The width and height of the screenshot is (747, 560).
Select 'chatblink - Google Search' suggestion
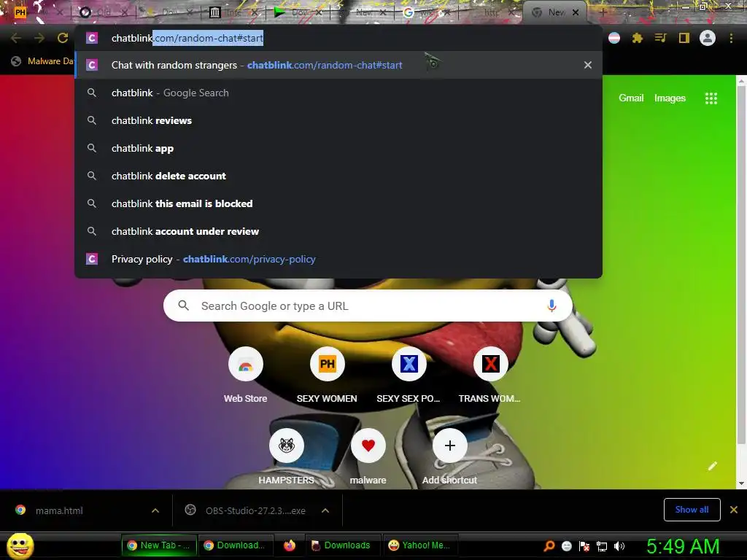click(338, 93)
